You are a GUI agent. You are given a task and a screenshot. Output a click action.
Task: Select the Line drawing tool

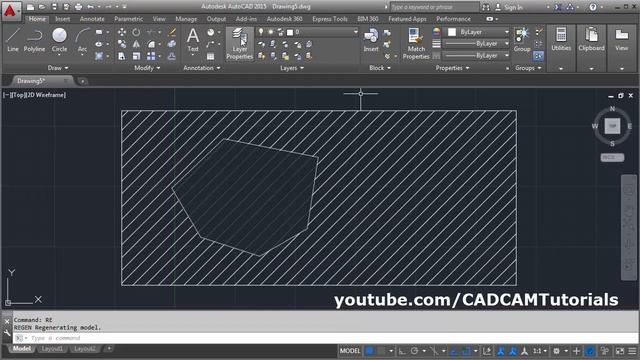point(13,40)
